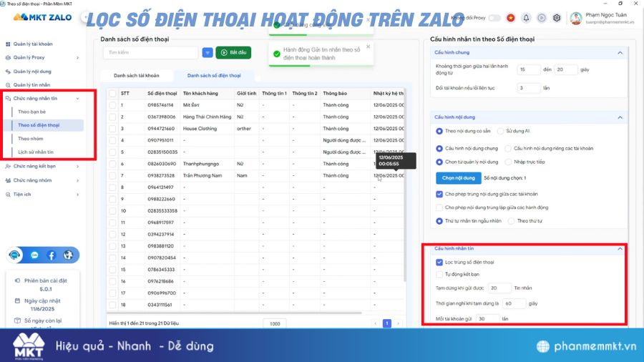This screenshot has height=362, width=644.
Task: Click the next page arrow
Action: pos(398,323)
